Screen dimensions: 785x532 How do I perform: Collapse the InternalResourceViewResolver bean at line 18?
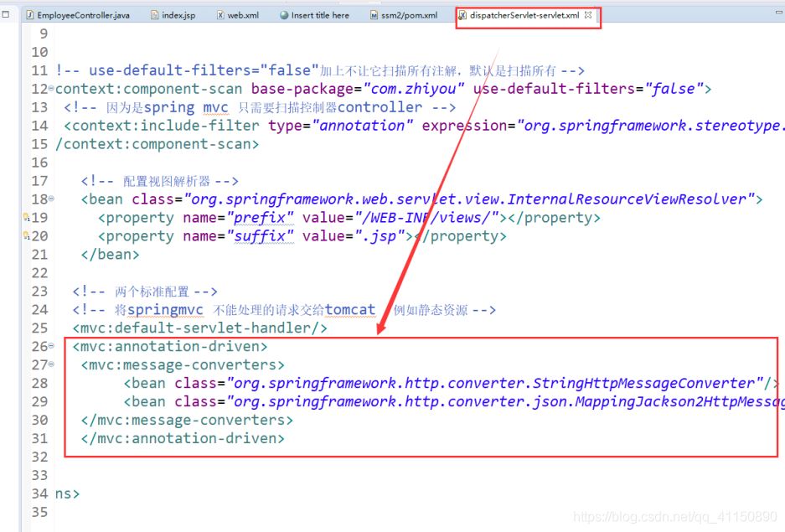pos(51,199)
